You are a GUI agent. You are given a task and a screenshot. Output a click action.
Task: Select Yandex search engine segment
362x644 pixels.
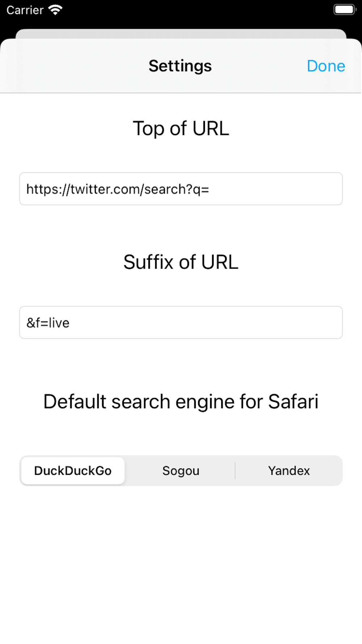(289, 471)
